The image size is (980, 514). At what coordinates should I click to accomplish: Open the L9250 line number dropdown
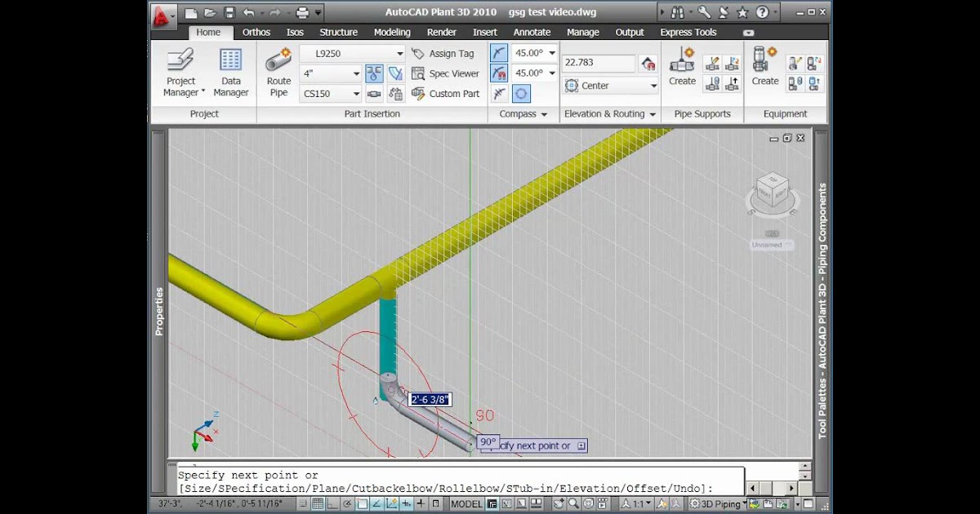pos(400,53)
